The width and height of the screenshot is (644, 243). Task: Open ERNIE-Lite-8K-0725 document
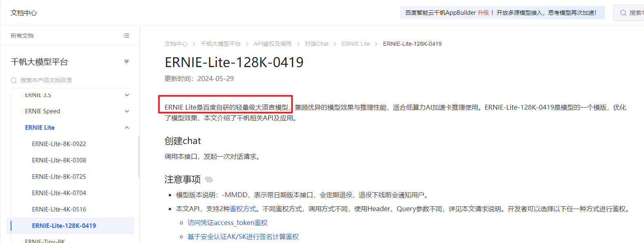pyautogui.click(x=59, y=177)
